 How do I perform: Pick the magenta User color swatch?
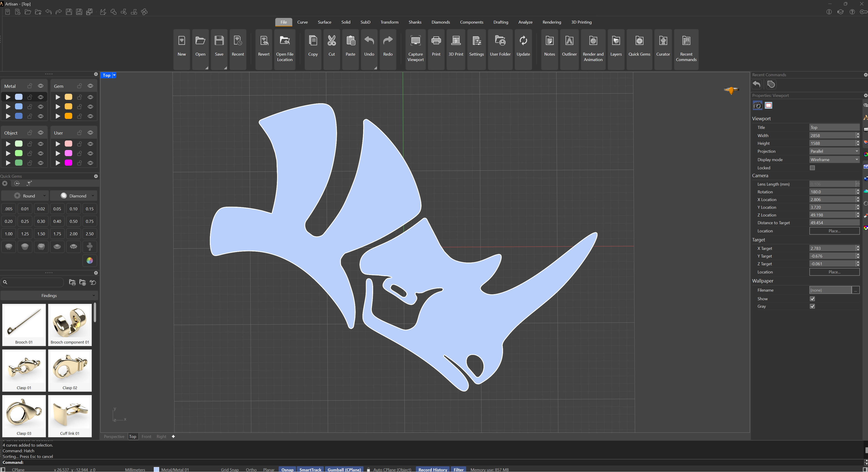(68, 163)
